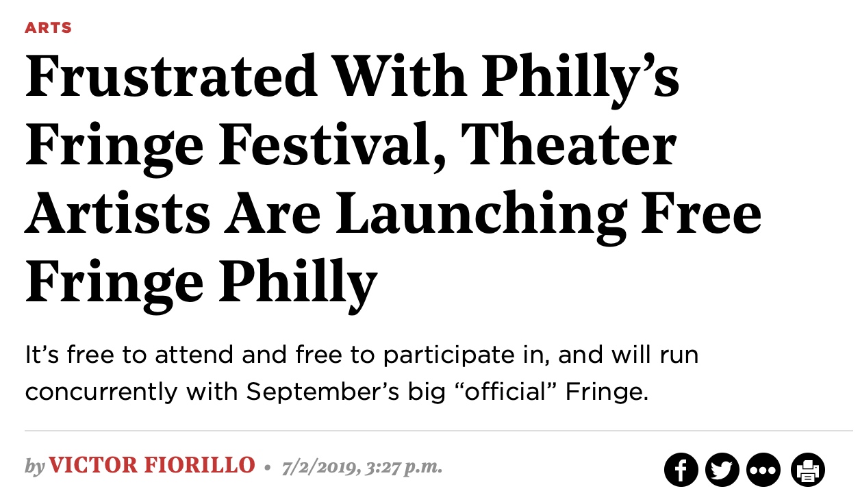Click the subheading beginning "It's free to attend"

coord(361,374)
